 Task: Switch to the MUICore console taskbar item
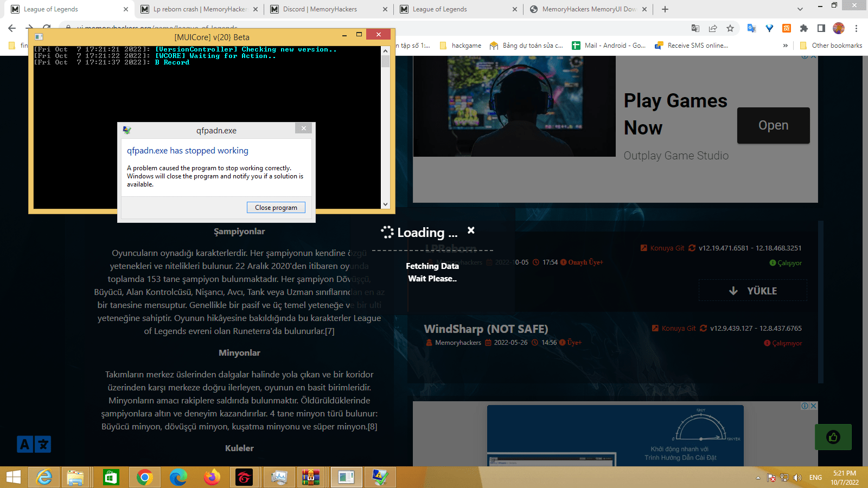click(x=346, y=477)
